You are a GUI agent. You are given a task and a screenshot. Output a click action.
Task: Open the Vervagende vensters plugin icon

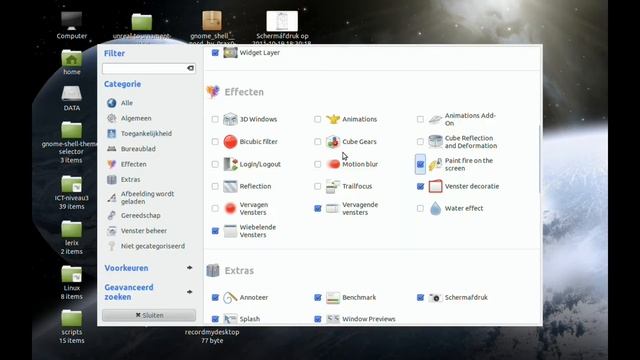click(x=333, y=209)
